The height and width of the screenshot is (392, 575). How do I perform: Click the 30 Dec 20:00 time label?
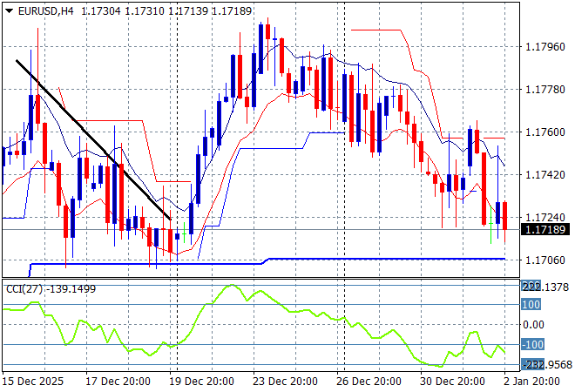(453, 382)
